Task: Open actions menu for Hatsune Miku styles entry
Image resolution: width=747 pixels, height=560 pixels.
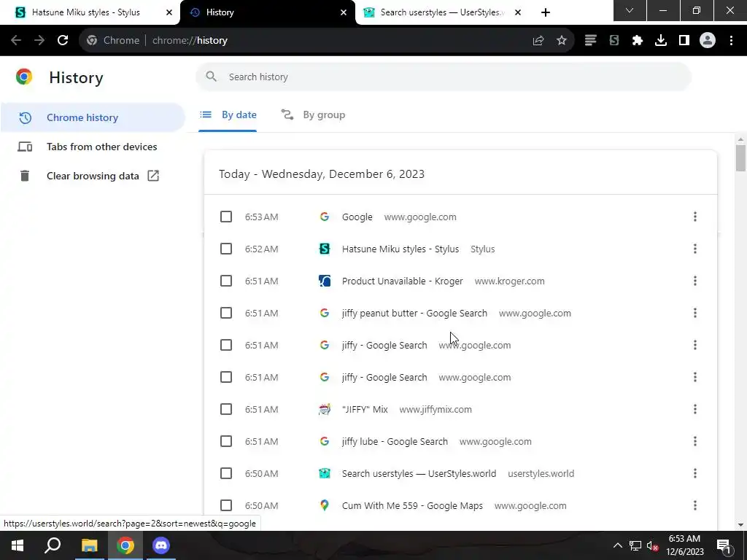Action: (695, 249)
